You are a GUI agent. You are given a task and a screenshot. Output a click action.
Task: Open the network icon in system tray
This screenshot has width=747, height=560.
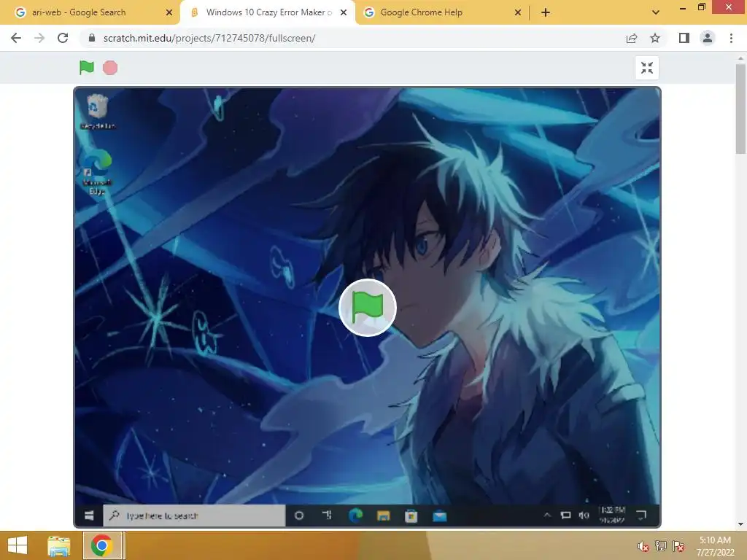point(661,545)
